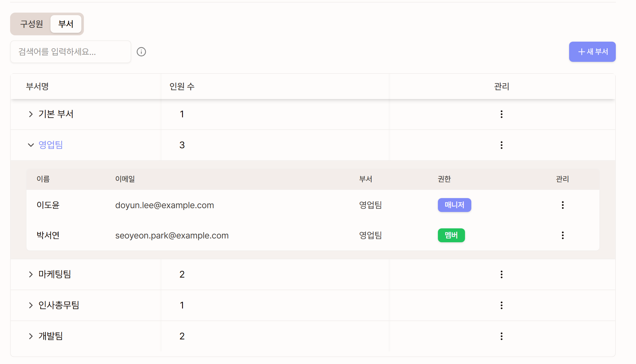
Task: Collapse the 영업팀 department row
Action: tap(31, 145)
